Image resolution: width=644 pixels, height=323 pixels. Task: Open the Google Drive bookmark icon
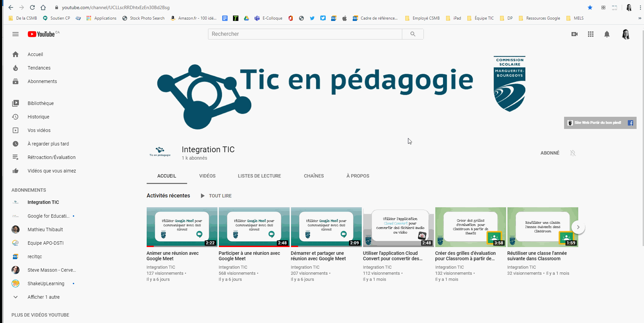point(246,18)
